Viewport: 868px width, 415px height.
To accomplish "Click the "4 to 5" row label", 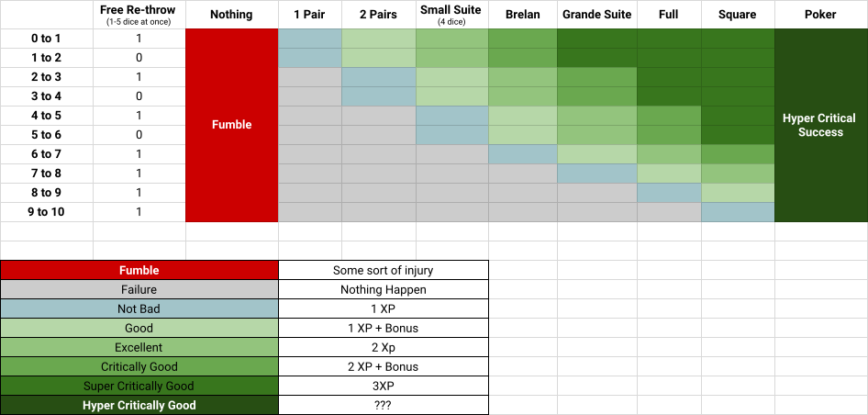I will pos(46,116).
